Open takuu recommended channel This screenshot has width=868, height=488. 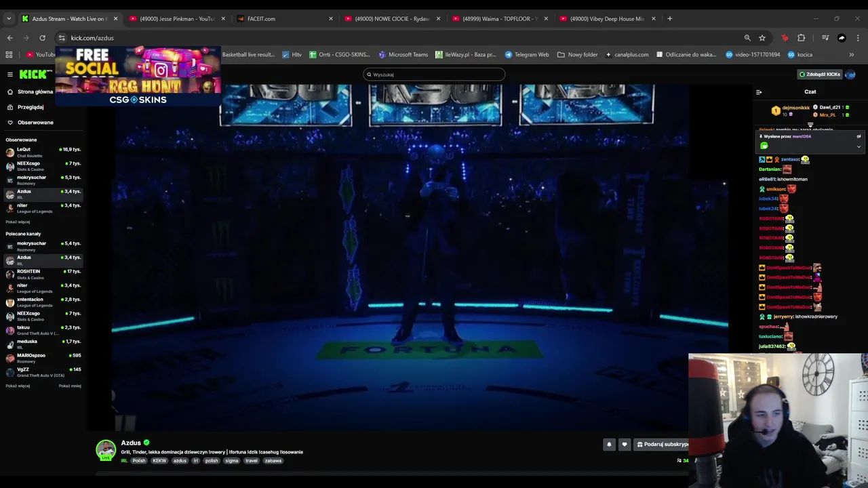click(43, 330)
